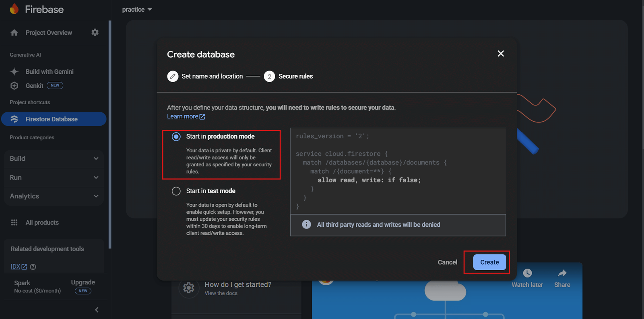Select Start in production mode radio button

[176, 137]
